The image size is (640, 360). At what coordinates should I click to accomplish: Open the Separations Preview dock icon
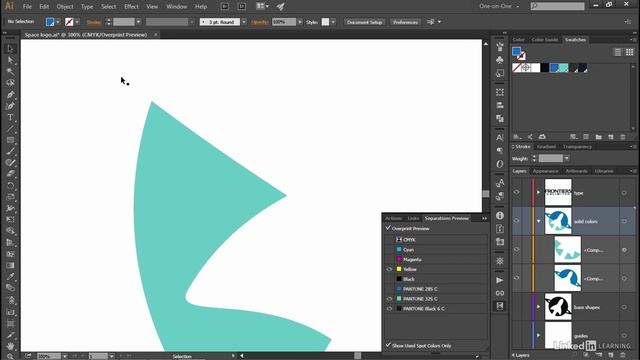(x=500, y=306)
